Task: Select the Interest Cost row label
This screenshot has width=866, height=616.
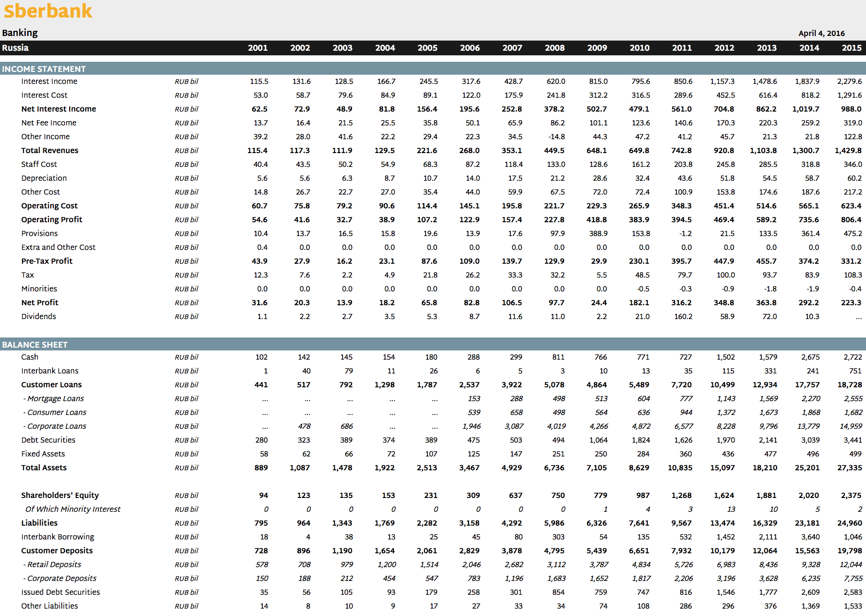Action: pos(44,95)
